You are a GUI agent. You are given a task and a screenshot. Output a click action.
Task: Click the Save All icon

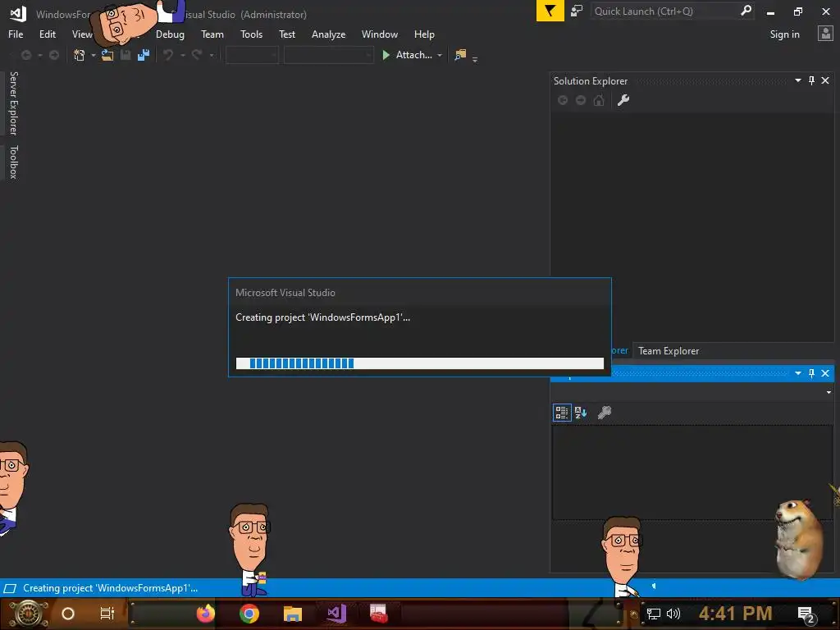point(143,55)
